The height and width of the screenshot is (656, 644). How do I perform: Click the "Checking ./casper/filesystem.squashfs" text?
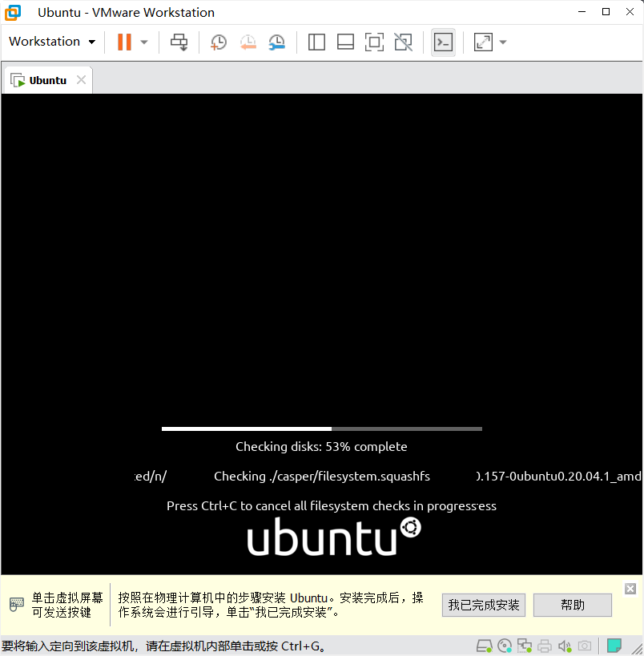coord(322,477)
